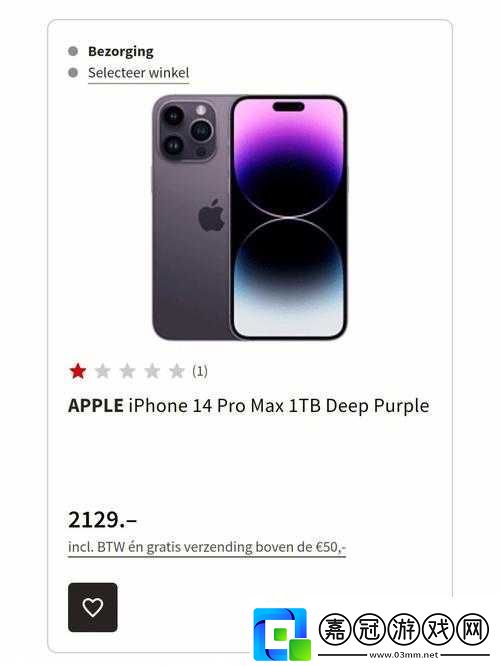500x666 pixels.
Task: Click the red first rating star
Action: pyautogui.click(x=78, y=371)
